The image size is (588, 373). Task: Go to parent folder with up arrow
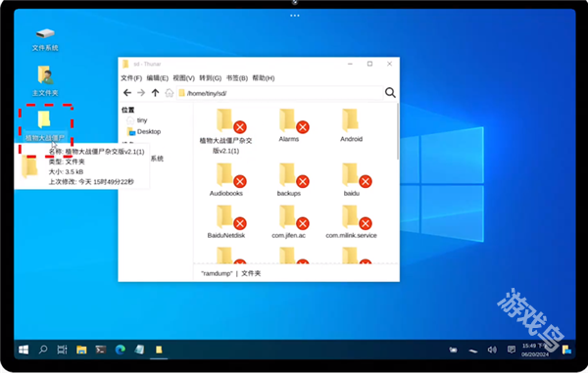coord(155,92)
